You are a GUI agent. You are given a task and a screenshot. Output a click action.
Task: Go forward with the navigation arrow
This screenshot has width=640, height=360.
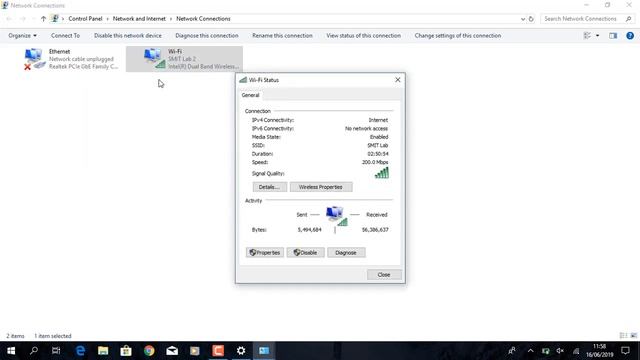(23, 19)
